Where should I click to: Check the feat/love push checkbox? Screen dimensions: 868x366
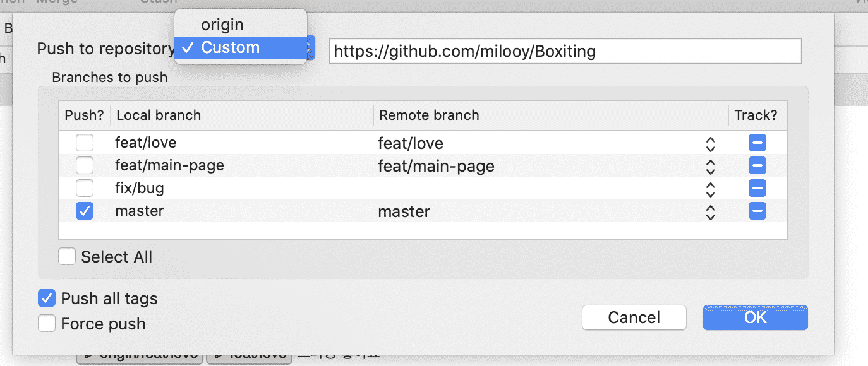[x=85, y=143]
